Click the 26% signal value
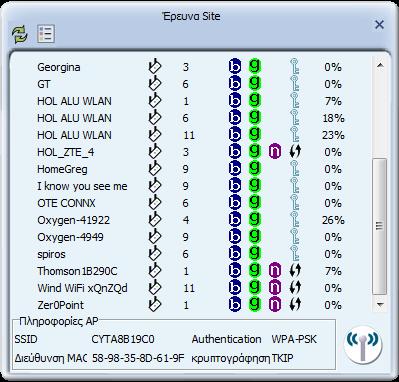Image resolution: width=399 pixels, height=382 pixels. [333, 220]
